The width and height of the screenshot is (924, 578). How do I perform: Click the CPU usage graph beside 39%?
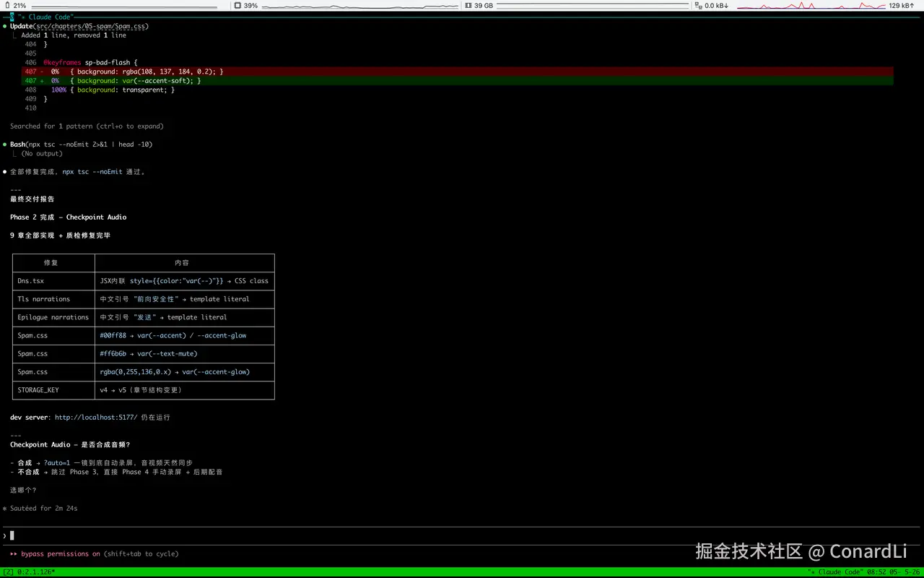pyautogui.click(x=359, y=5)
